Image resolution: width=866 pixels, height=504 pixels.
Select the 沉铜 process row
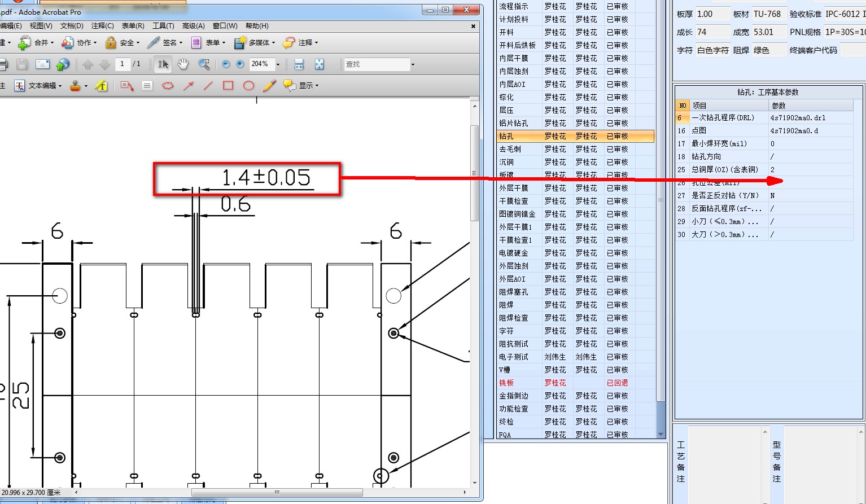point(575,162)
